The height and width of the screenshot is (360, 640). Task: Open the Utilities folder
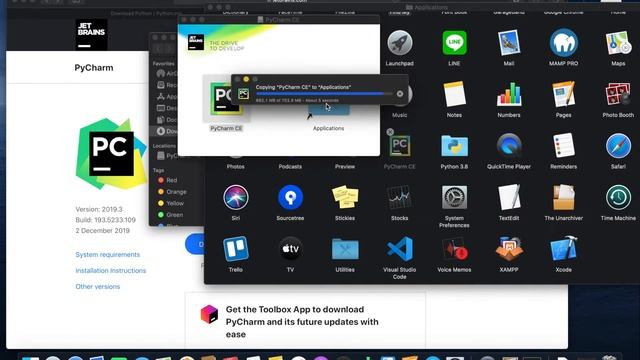point(345,249)
